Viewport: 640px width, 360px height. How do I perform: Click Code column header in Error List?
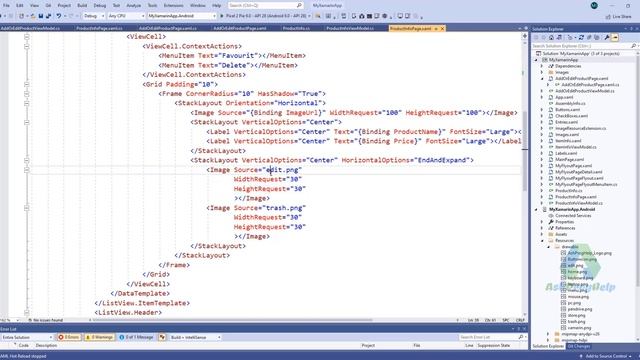(24, 345)
